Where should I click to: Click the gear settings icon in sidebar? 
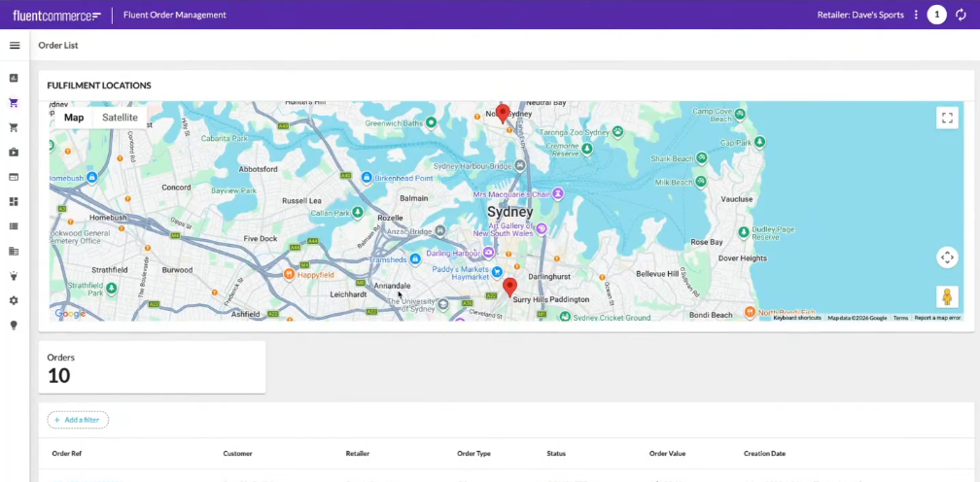[x=15, y=300]
